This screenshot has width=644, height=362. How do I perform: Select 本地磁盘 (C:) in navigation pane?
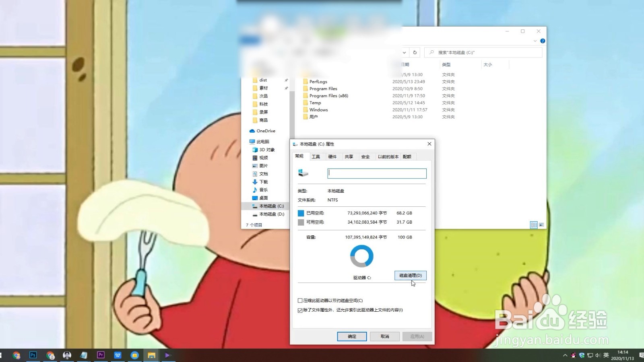pyautogui.click(x=271, y=206)
